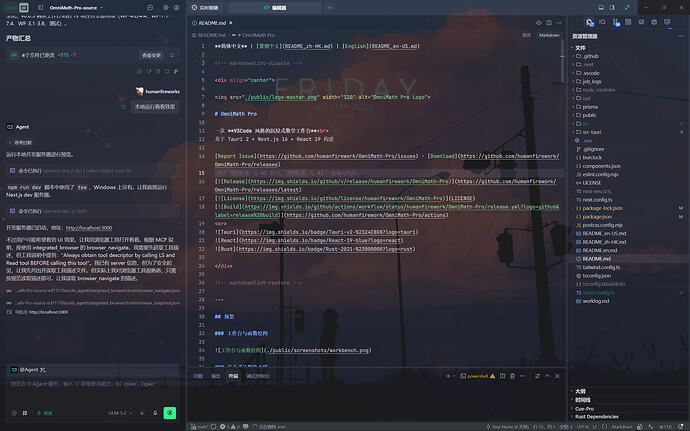
Task: Click the green send button in chat
Action: coord(170,413)
